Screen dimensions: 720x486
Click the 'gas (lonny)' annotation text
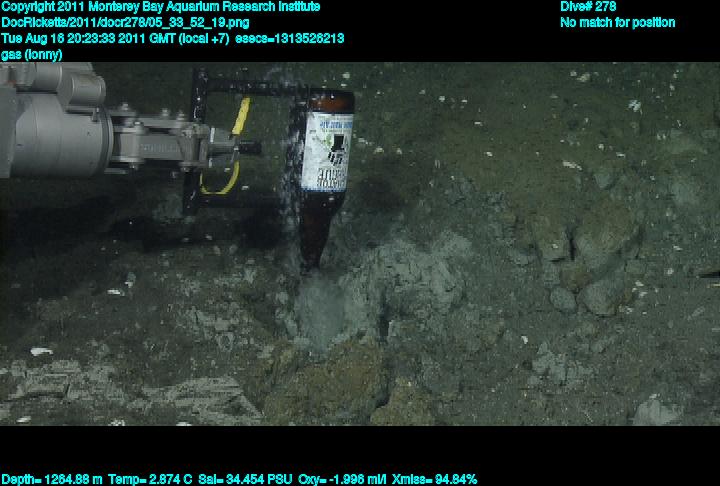32,54
